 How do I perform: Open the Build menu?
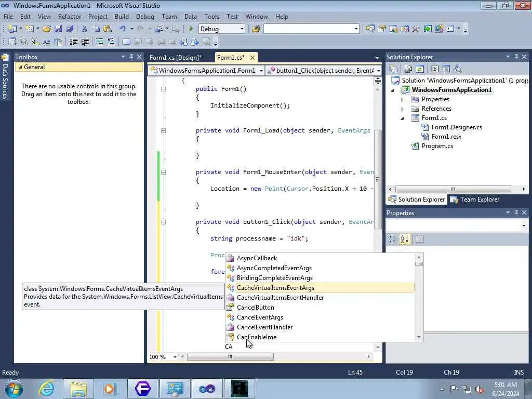tap(122, 17)
